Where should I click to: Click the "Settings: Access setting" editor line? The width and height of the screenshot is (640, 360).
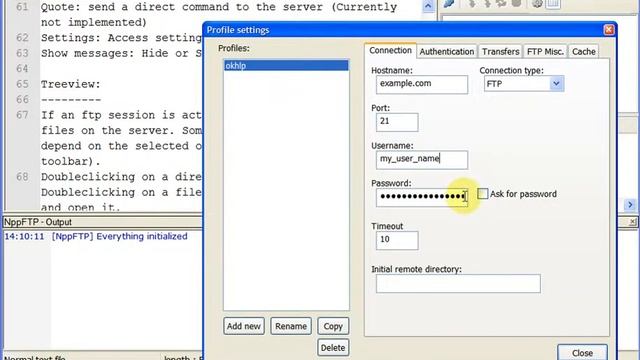121,38
